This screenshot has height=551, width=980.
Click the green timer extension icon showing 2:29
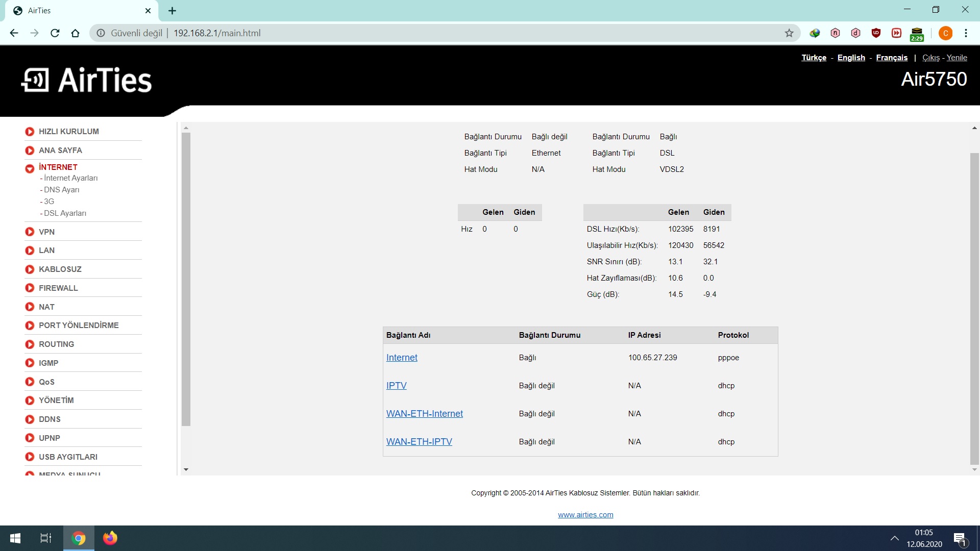[x=917, y=34]
